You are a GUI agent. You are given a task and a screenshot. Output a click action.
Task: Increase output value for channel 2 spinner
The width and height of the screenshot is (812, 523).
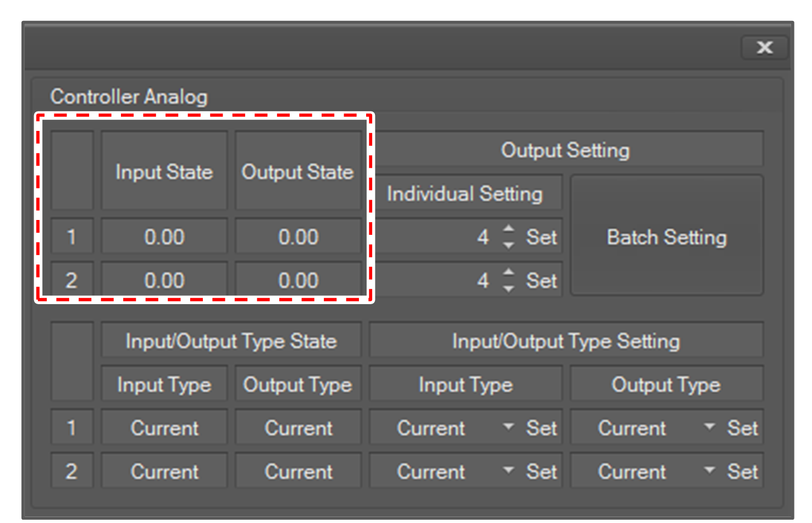[x=509, y=272]
